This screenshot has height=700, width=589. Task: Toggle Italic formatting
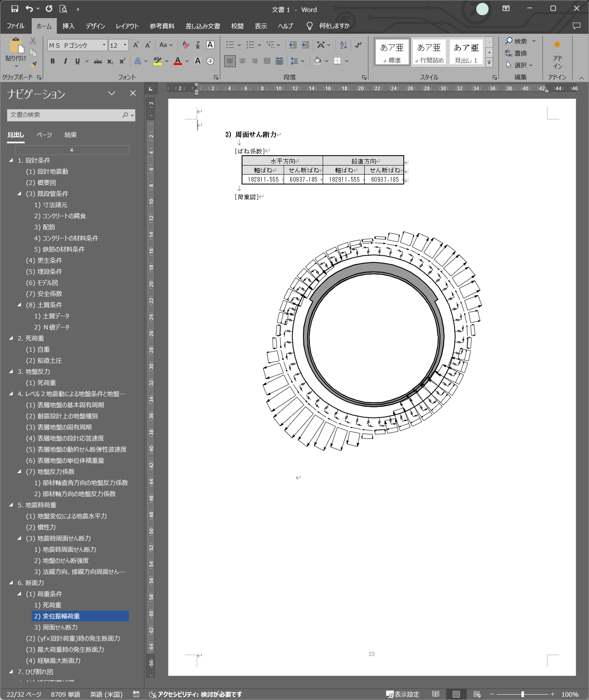(65, 61)
